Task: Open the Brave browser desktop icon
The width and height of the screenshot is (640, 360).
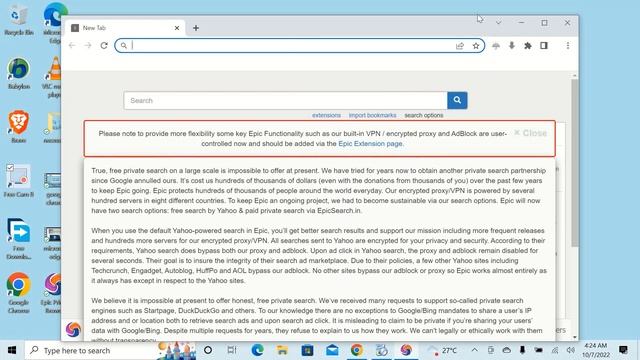Action: click(x=18, y=127)
